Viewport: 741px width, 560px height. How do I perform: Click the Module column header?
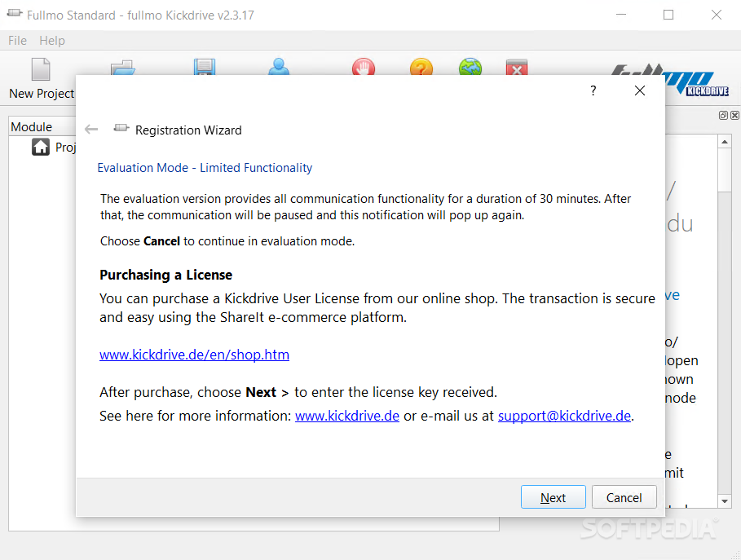click(x=42, y=126)
